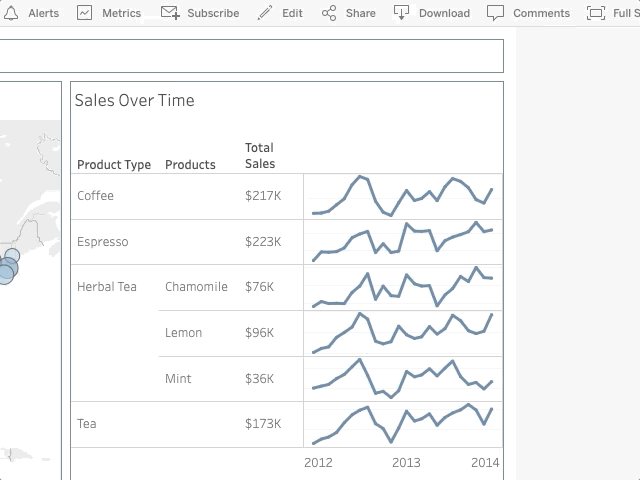Click a map circle marker
The image size is (640, 480).
click(x=6, y=270)
